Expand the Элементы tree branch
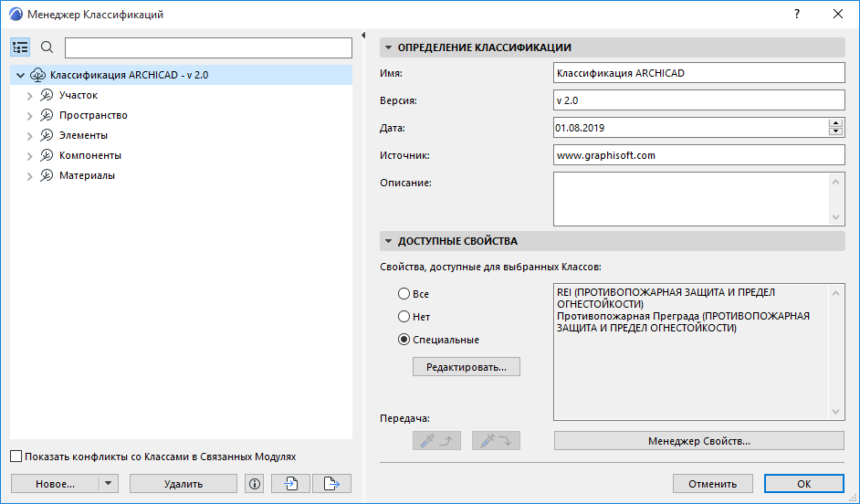Screen dimensions: 860x504 tap(29, 135)
